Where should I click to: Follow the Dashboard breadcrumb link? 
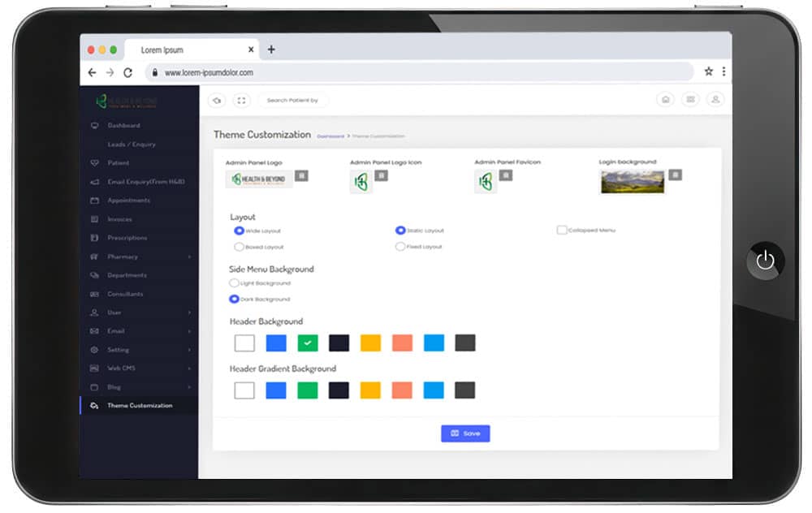[x=330, y=136]
